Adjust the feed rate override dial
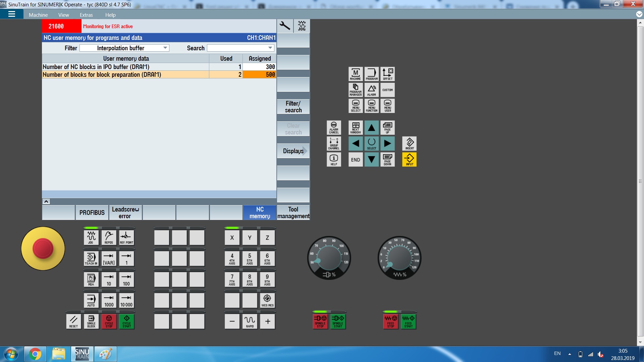The image size is (644, 362). 399,258
